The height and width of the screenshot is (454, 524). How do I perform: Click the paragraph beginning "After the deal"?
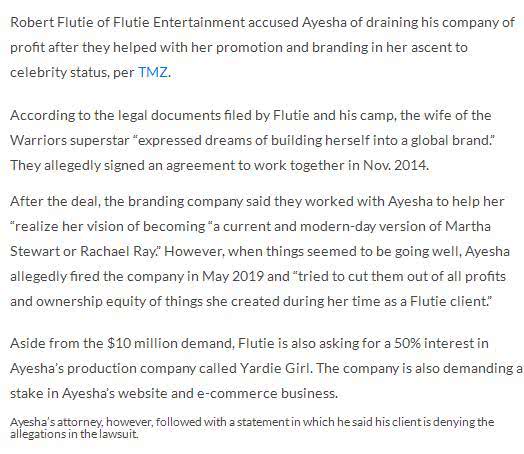260,251
